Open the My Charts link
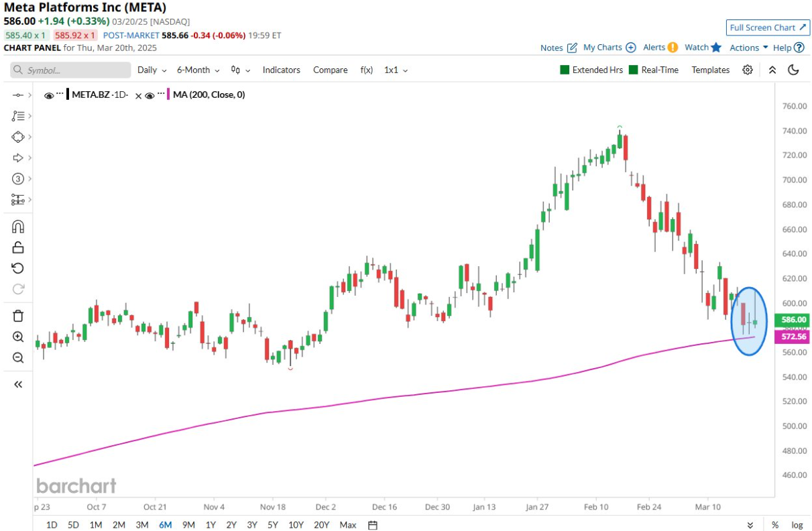The width and height of the screenshot is (812, 531). (x=609, y=48)
